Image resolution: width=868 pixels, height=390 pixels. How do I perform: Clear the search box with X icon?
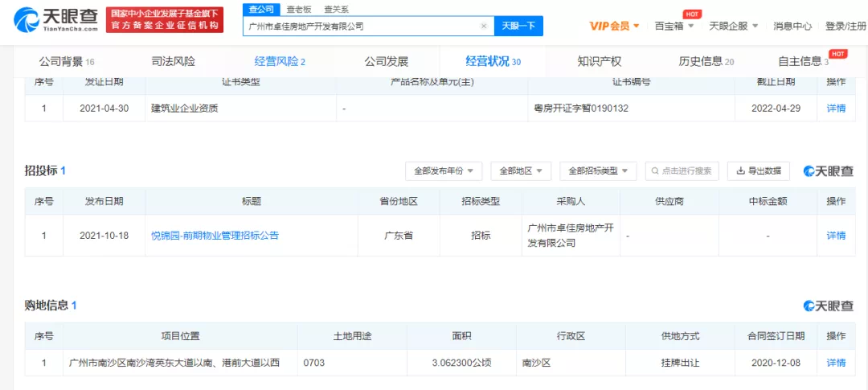click(x=483, y=26)
